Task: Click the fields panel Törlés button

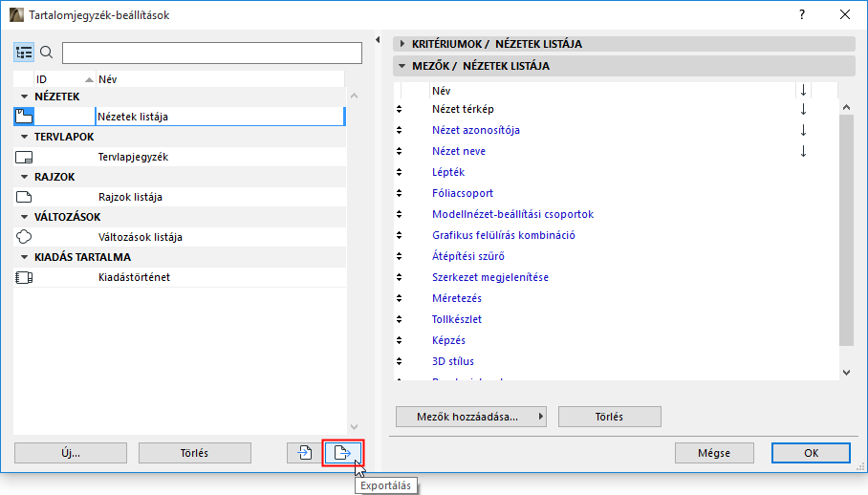Action: tap(610, 417)
